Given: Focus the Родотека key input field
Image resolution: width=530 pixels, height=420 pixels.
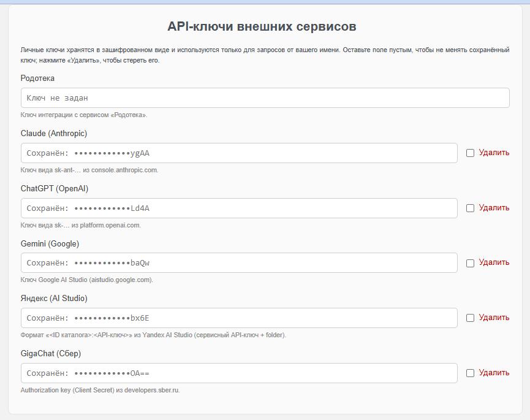Looking at the screenshot, I should 265,98.
